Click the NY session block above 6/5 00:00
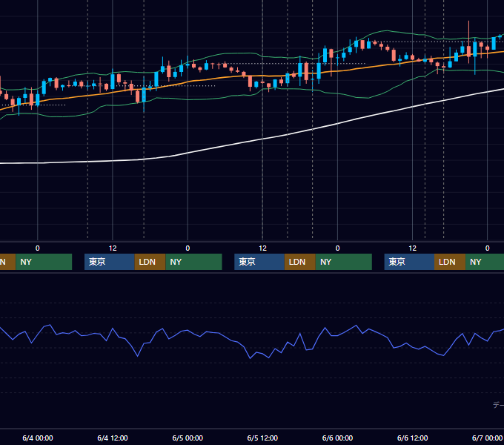This screenshot has width=504, height=445. click(x=194, y=262)
